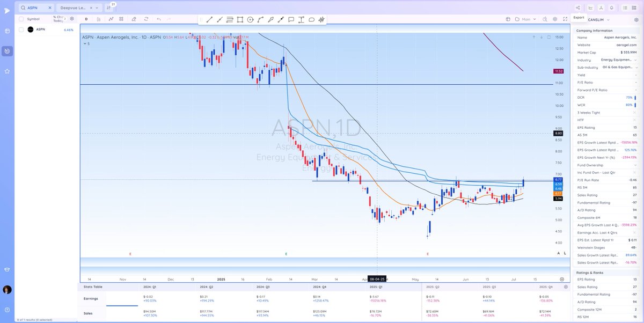
Task: Toggle the 3 Weeks Tight indicator
Action: [x=634, y=113]
